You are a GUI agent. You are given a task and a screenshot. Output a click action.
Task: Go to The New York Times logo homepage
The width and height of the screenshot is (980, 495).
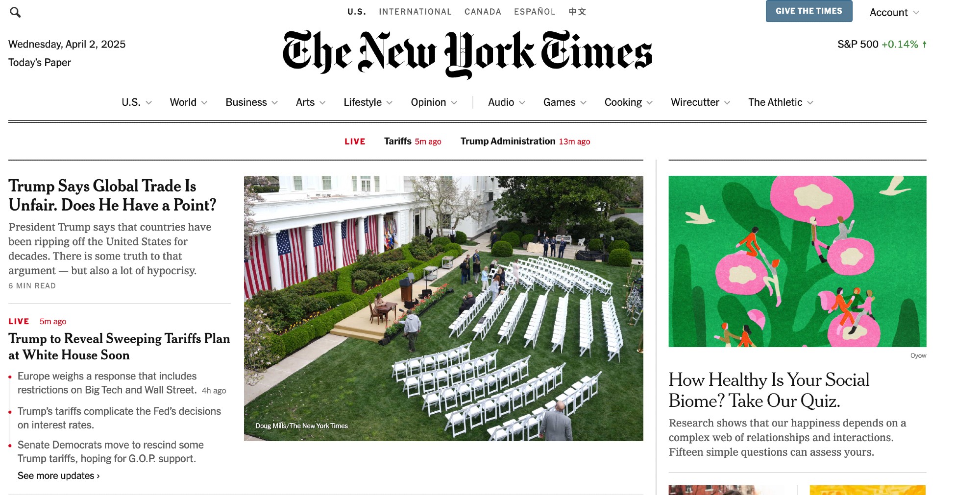pos(467,53)
